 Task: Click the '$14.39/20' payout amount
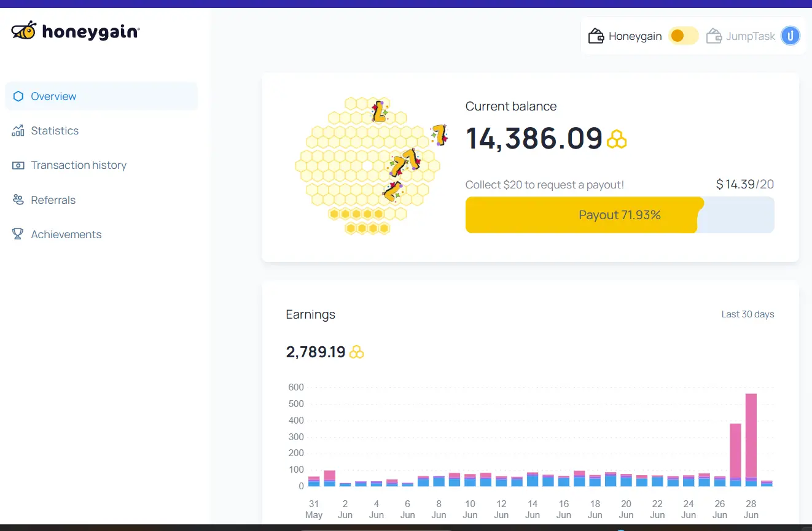[x=745, y=184]
